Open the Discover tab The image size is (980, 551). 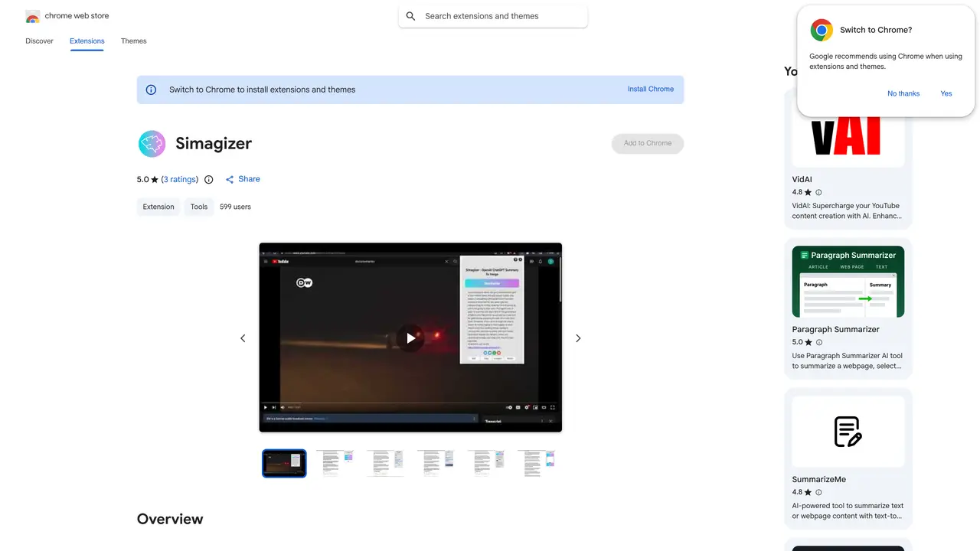click(39, 41)
